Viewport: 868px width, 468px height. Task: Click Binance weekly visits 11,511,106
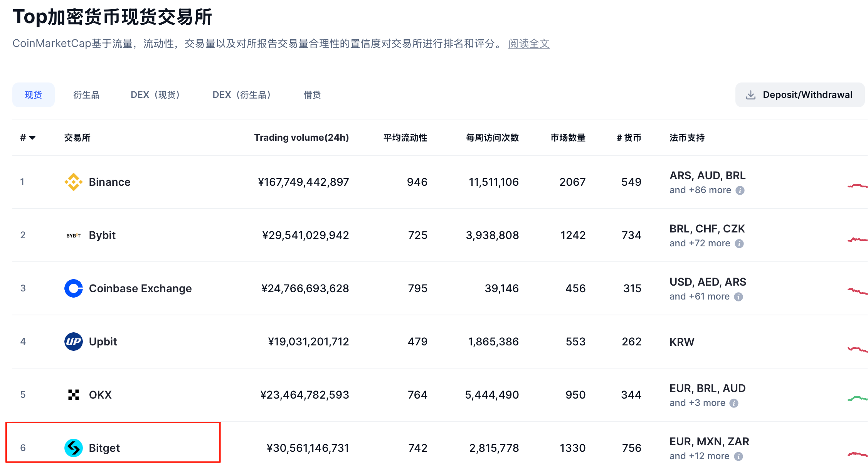pos(494,182)
